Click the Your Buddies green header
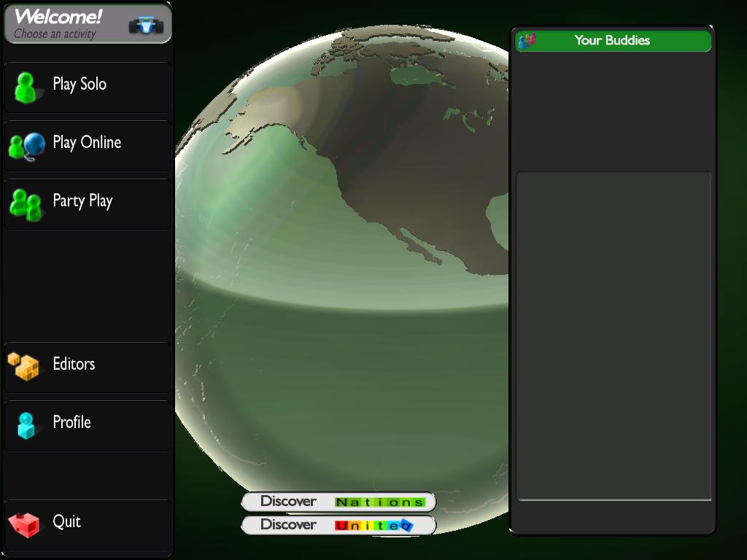747x560 pixels. point(613,41)
